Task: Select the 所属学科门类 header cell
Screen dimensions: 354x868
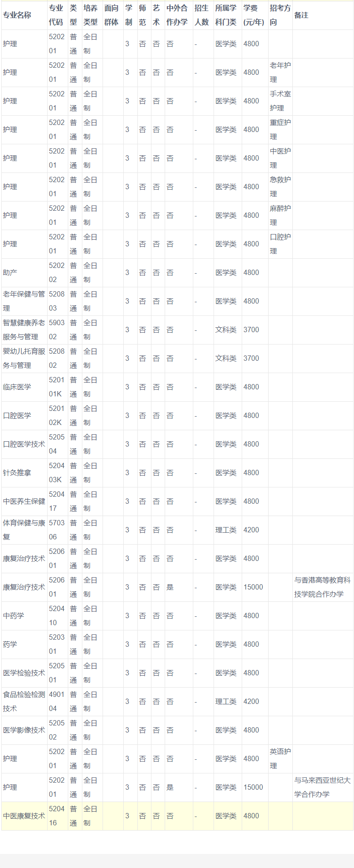Action: coord(226,15)
